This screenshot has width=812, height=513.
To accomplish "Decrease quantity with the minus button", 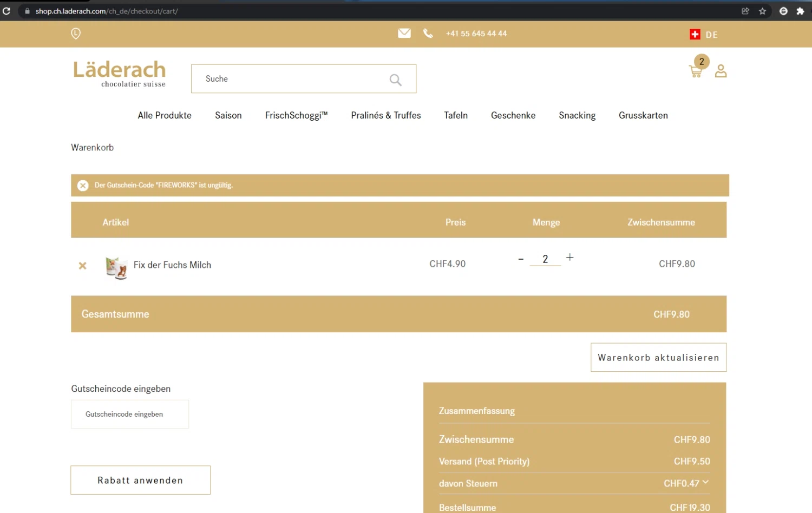I will point(521,259).
